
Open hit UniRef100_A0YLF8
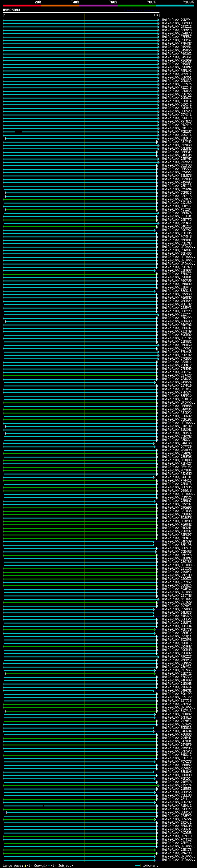pos(177,836)
